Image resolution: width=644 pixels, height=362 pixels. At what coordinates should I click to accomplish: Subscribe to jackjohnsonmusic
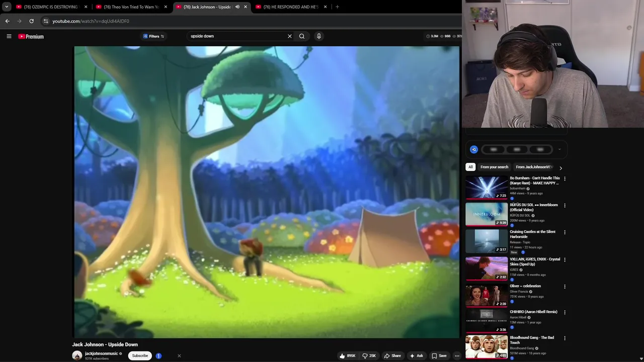[140, 355]
